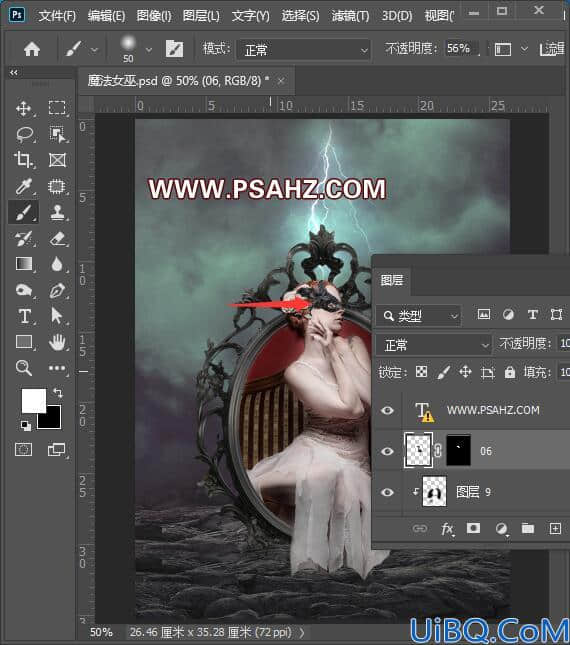Lock transparent pixels
570x645 pixels.
tap(421, 372)
